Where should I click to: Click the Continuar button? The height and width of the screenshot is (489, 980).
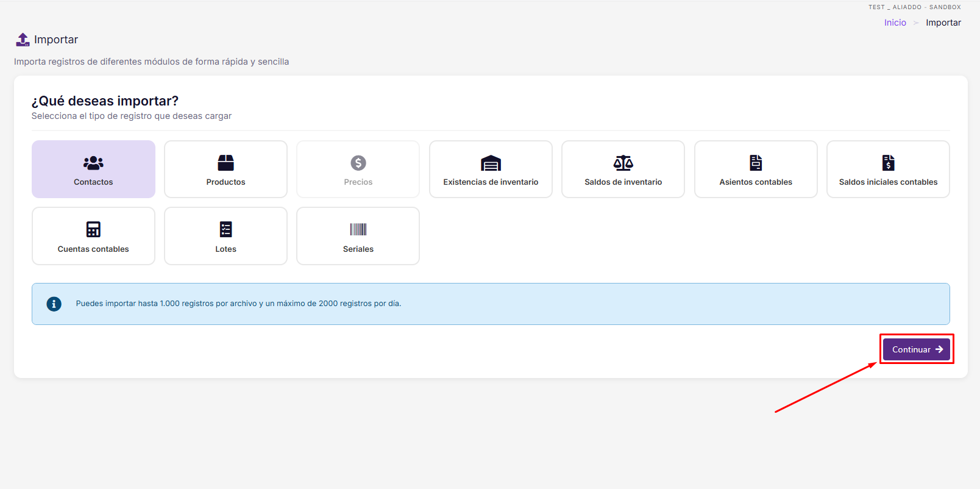click(x=917, y=349)
